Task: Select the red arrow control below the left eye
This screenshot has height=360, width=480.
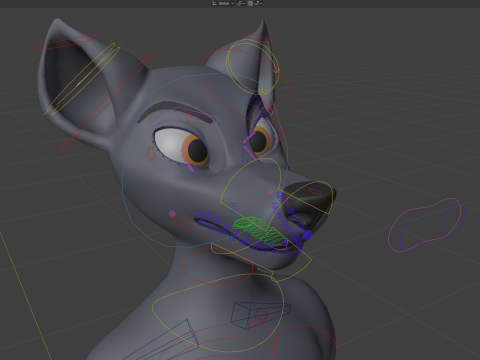Action: point(151,153)
